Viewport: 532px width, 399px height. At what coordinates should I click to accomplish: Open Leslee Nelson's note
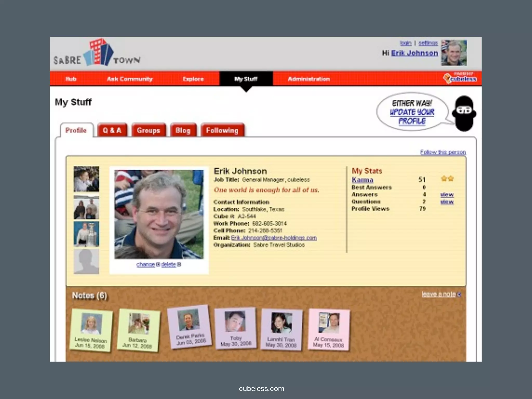coord(91,330)
